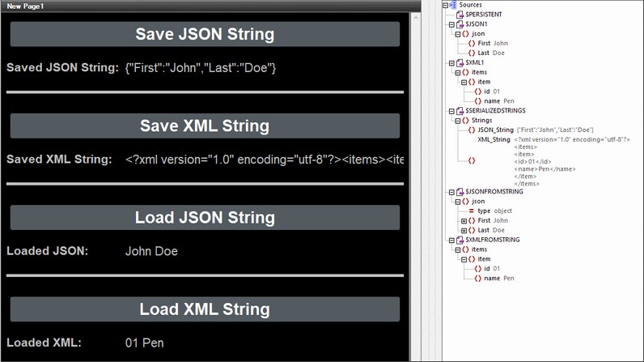Click the $SERIALIZEDSTRINGS page source icon
Screen dimensions: 644x362
pyautogui.click(x=460, y=110)
